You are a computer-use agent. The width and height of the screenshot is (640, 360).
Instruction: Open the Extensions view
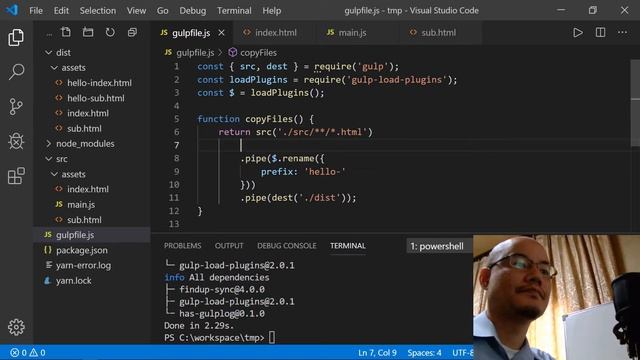[16, 176]
